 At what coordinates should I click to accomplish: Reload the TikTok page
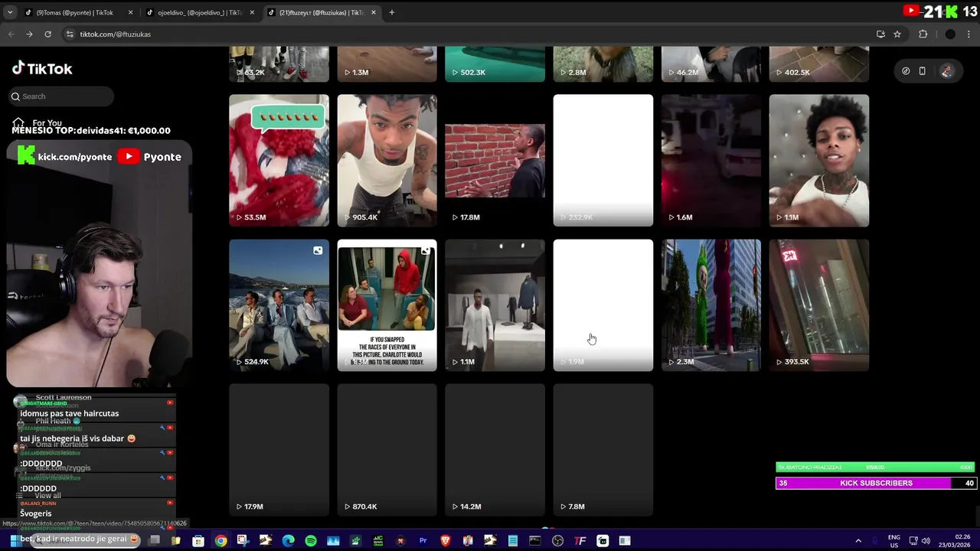click(x=47, y=34)
